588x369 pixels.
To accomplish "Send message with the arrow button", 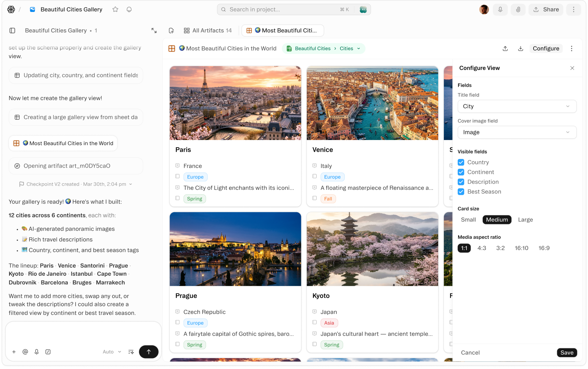I will (x=148, y=352).
